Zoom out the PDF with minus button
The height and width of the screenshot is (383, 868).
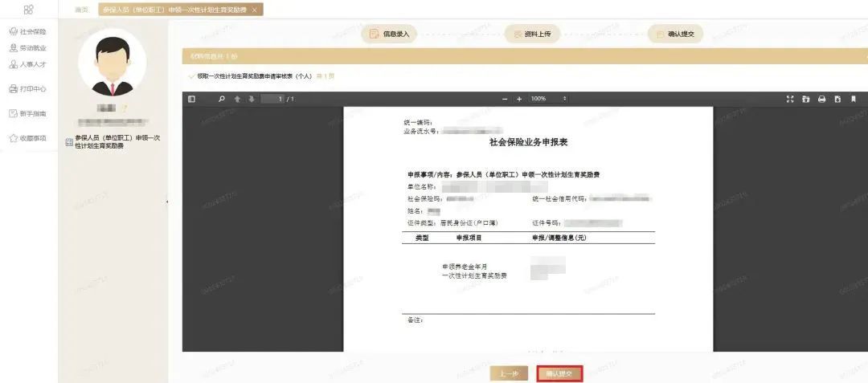tap(505, 99)
